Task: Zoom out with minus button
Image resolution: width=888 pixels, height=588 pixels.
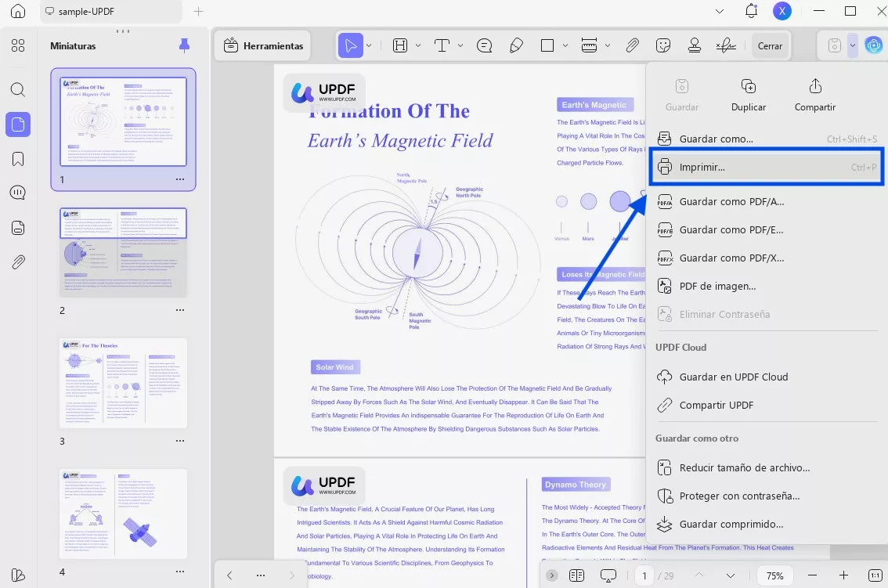Action: (812, 575)
